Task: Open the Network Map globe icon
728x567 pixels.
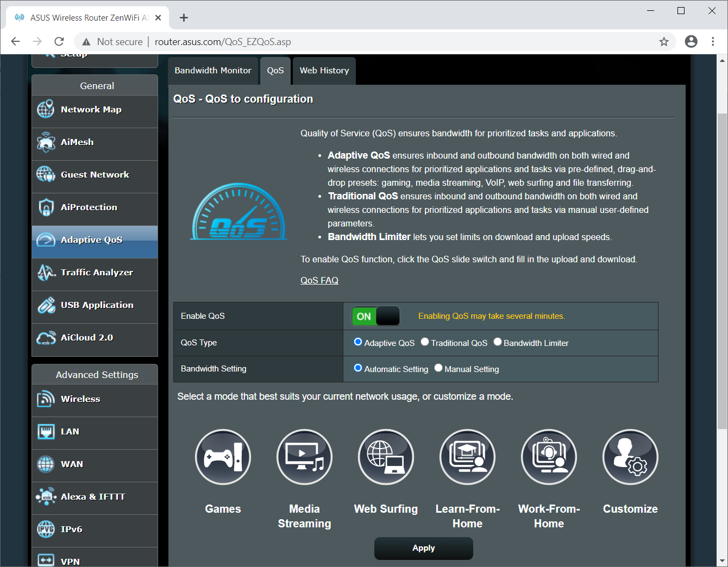Action: pyautogui.click(x=46, y=109)
